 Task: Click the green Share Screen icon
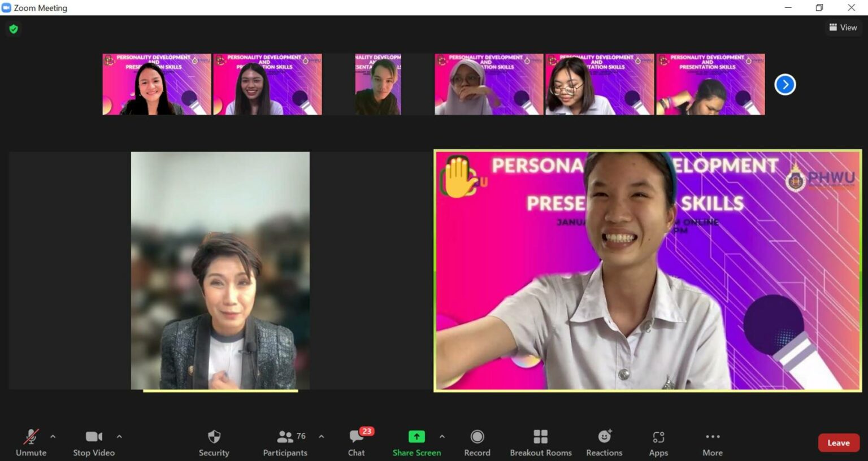point(416,437)
